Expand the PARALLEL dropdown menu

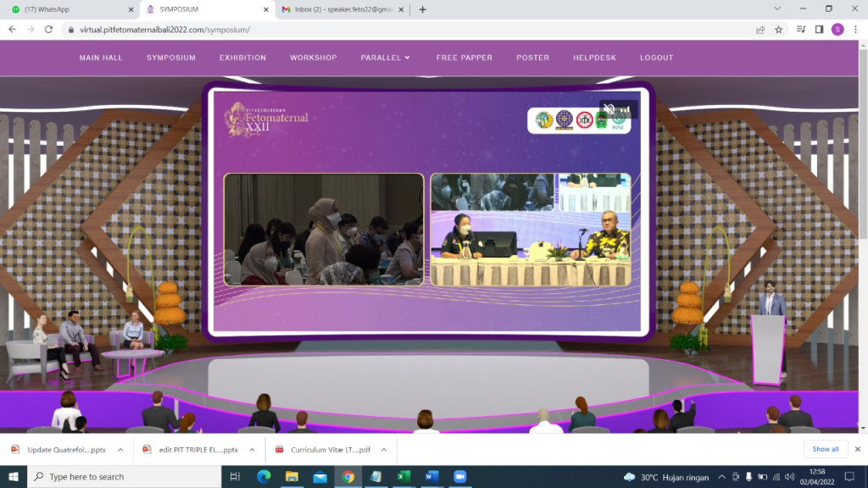pos(385,58)
